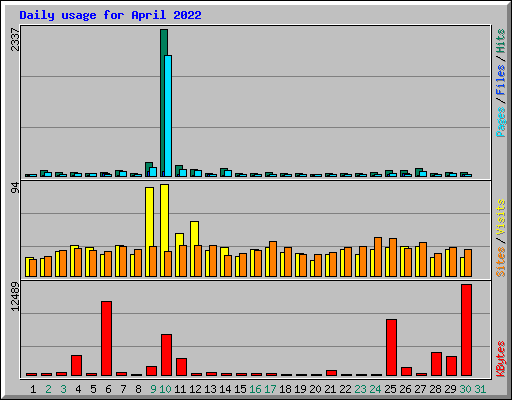Select the red KBytes bar for day 29

(452, 366)
